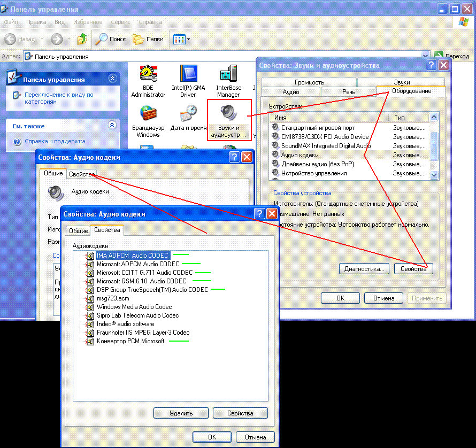Click Отмена in Звуки и аудиоустройства dialog

tap(383, 298)
